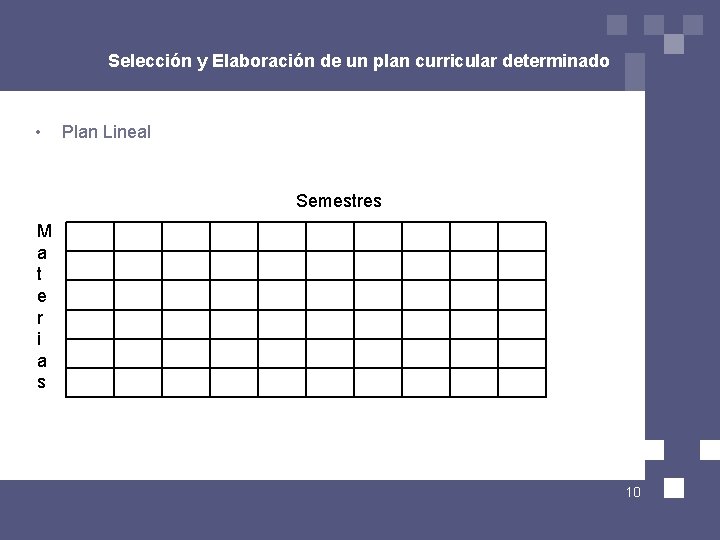Select the 'Semestres' label above the grid
Image resolution: width=720 pixels, height=540 pixels.
coord(338,201)
